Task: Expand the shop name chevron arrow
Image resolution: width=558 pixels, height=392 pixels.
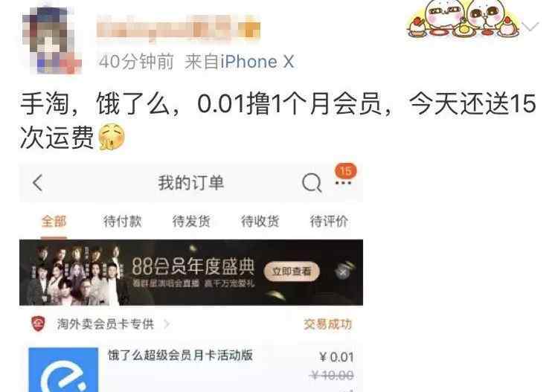Action: (x=166, y=324)
